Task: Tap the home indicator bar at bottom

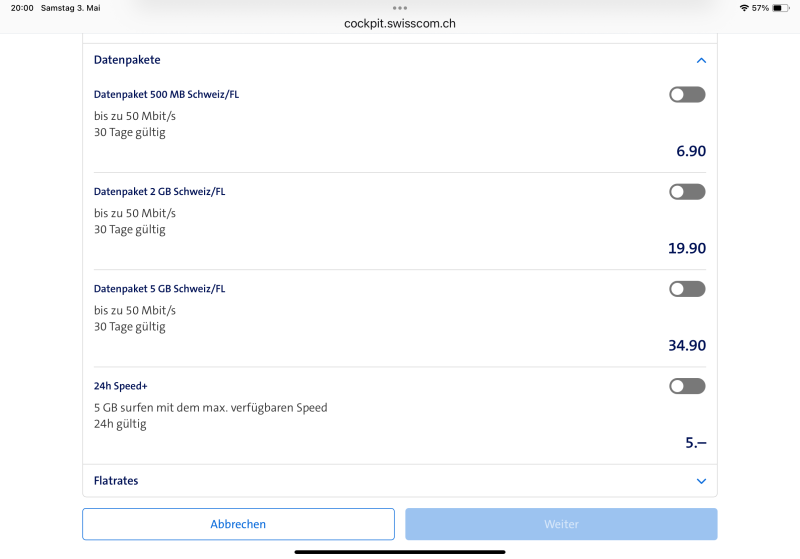Action: click(x=400, y=551)
